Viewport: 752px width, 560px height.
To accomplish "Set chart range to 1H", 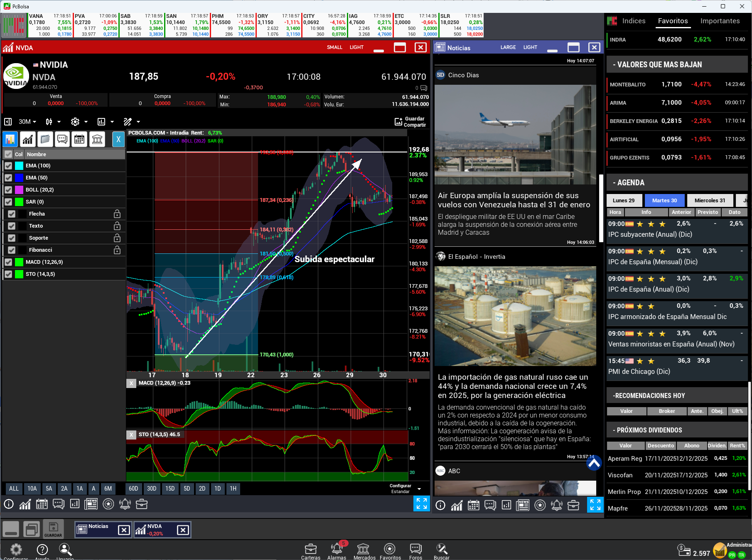I will (x=233, y=489).
